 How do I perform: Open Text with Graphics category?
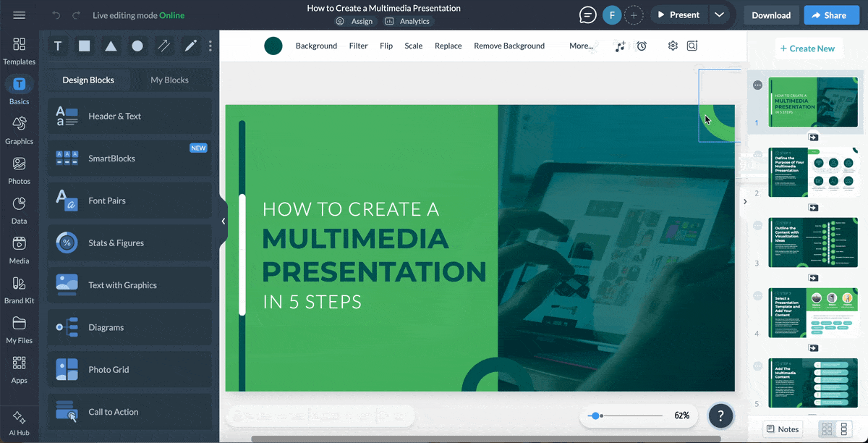click(130, 285)
